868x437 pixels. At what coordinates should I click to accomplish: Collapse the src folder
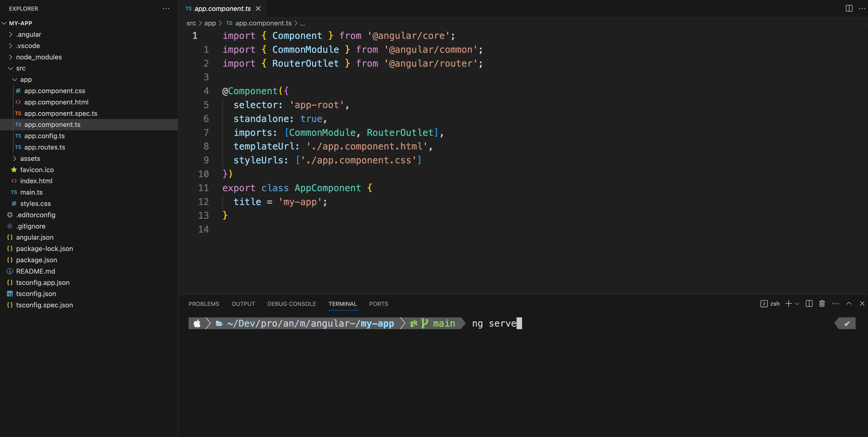[x=10, y=68]
